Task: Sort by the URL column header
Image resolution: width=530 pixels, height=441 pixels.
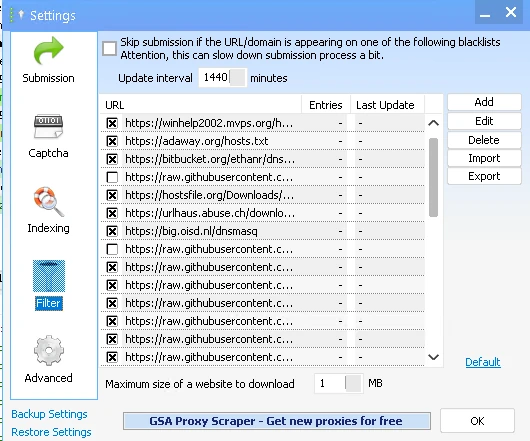Action: (x=201, y=105)
